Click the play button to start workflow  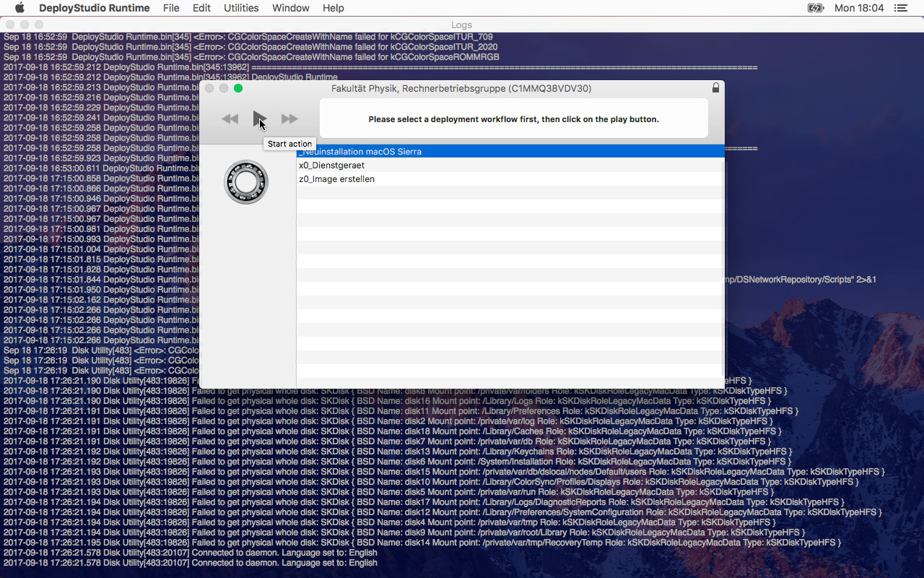pos(259,118)
